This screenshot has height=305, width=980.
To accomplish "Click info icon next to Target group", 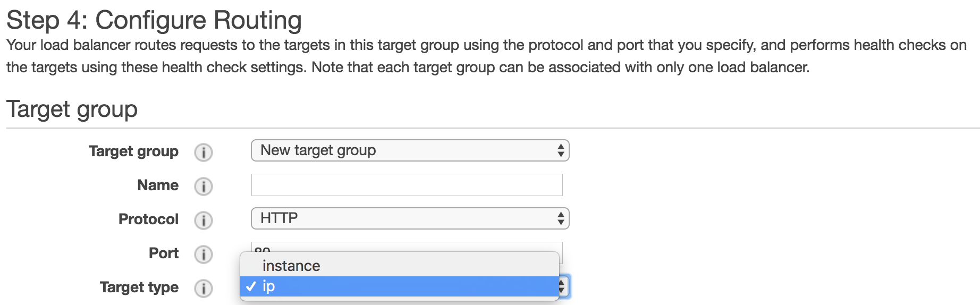I will coord(203,152).
